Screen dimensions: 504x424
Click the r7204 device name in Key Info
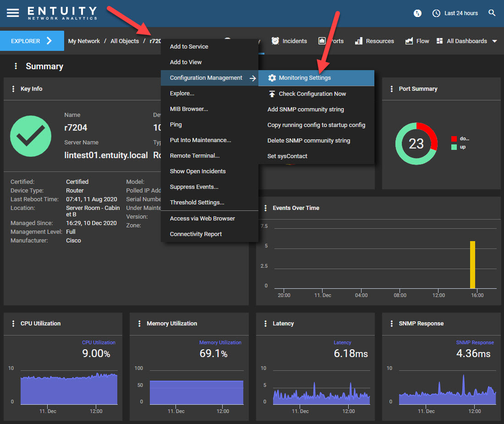tap(76, 127)
